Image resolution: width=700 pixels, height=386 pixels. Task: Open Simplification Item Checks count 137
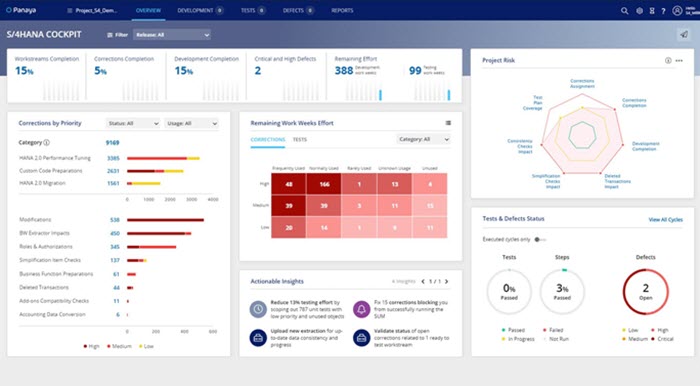coord(115,260)
